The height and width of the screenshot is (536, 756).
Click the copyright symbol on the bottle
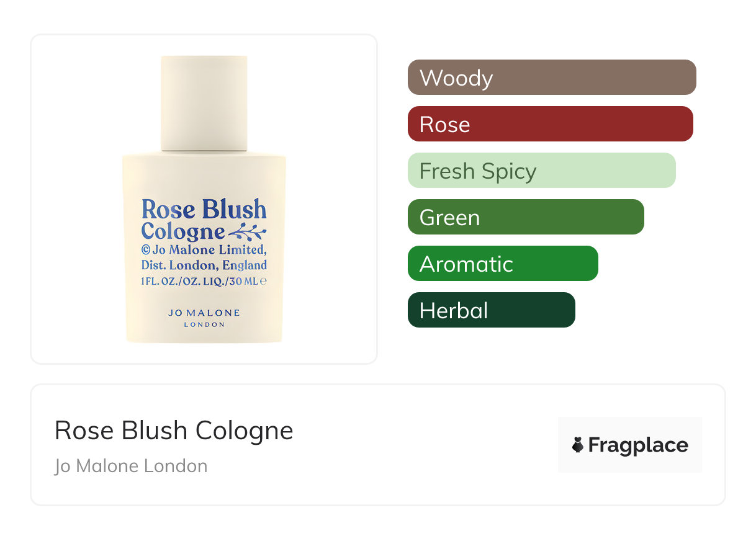point(146,250)
